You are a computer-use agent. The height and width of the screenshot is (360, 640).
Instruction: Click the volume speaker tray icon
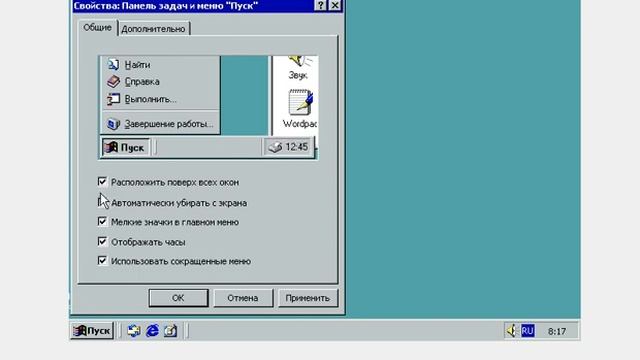pos(511,331)
